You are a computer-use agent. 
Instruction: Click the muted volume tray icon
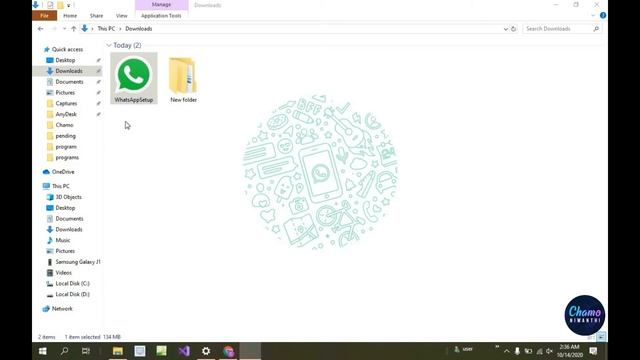[x=549, y=351]
